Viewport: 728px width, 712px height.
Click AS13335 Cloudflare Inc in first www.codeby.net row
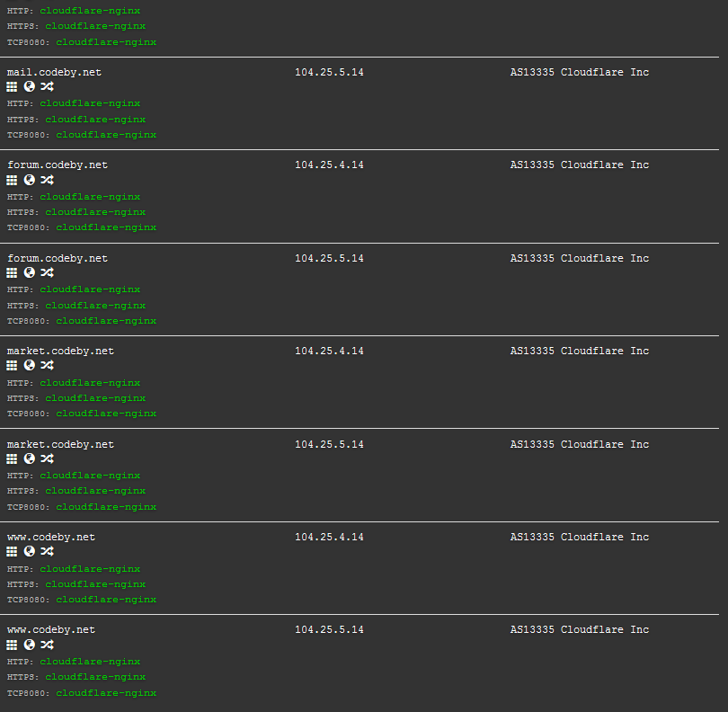click(580, 537)
